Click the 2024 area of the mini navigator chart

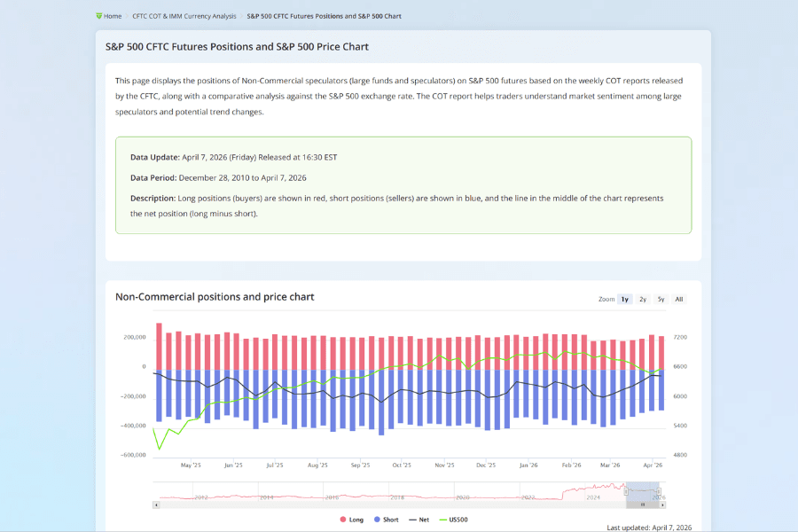click(x=592, y=489)
